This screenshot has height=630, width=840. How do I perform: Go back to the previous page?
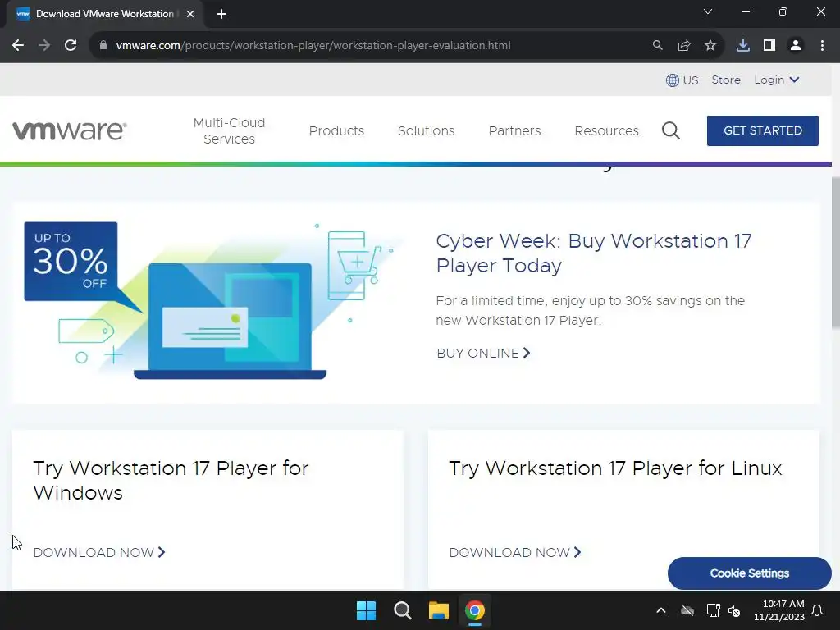[18, 46]
